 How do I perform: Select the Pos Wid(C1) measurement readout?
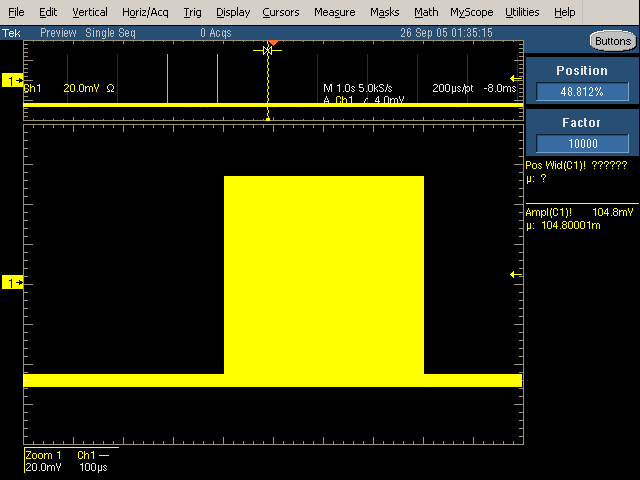tap(576, 171)
